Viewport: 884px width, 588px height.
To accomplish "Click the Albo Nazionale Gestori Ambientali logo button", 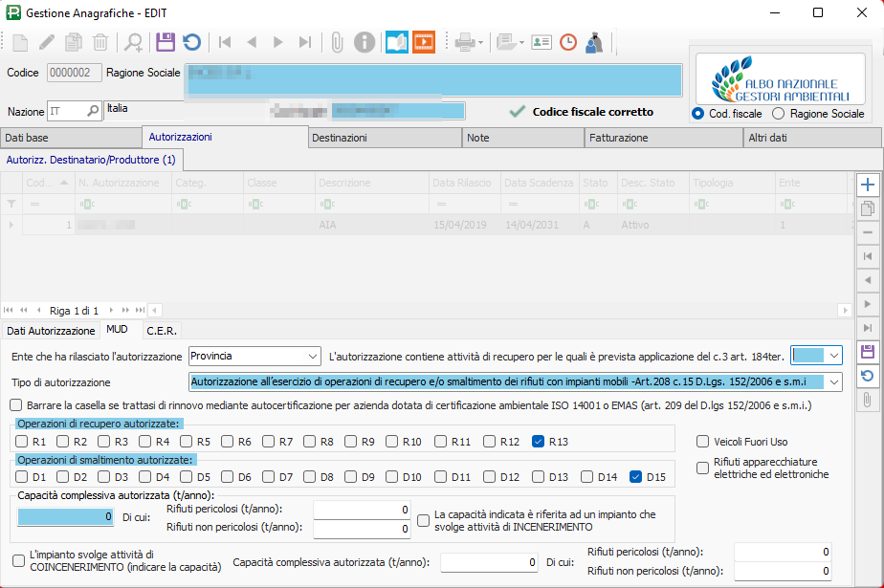I will coord(781,78).
